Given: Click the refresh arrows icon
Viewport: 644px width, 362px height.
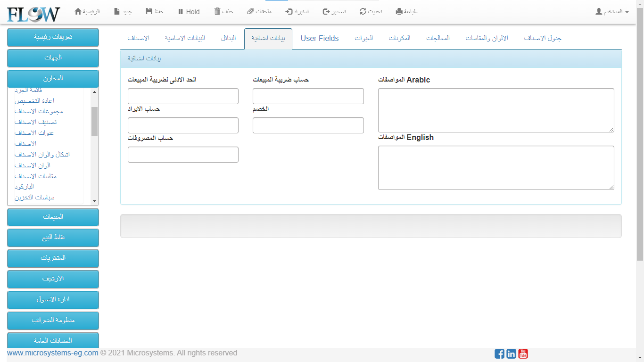Looking at the screenshot, I should pos(363,11).
